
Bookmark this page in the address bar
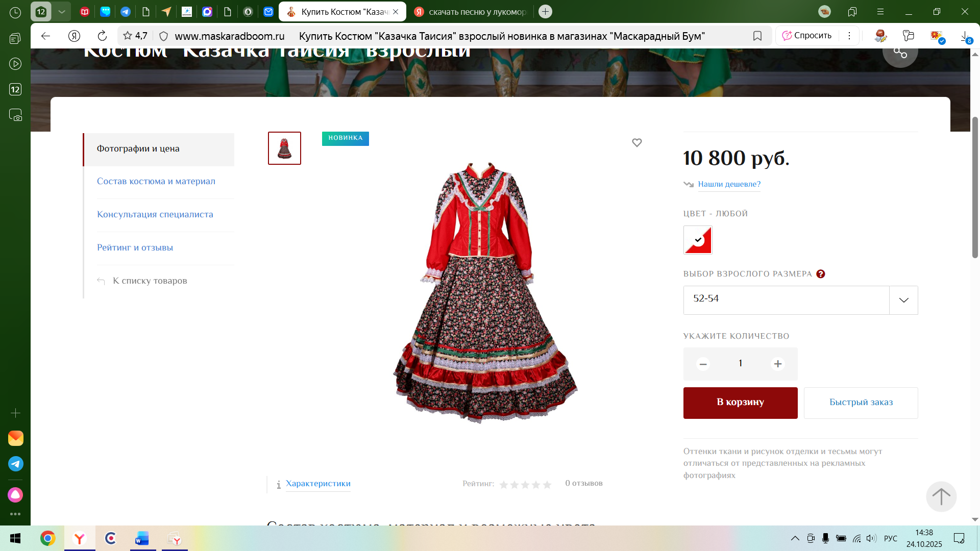(757, 36)
